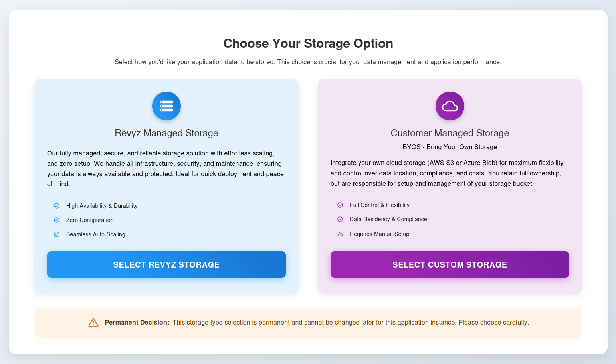The height and width of the screenshot is (364, 616).
Task: Click the blue server stack icon
Action: point(166,106)
